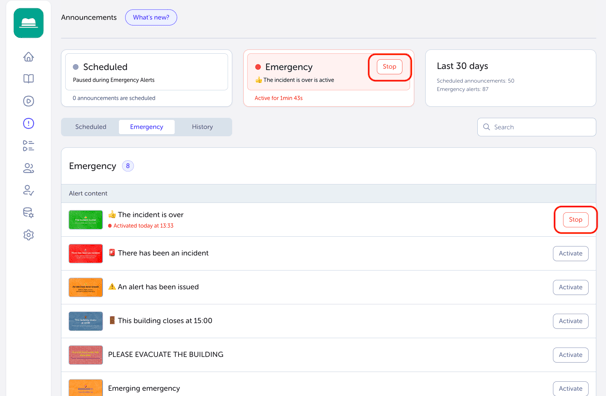Activate 'There has been an incident' alert
606x396 pixels.
click(571, 253)
